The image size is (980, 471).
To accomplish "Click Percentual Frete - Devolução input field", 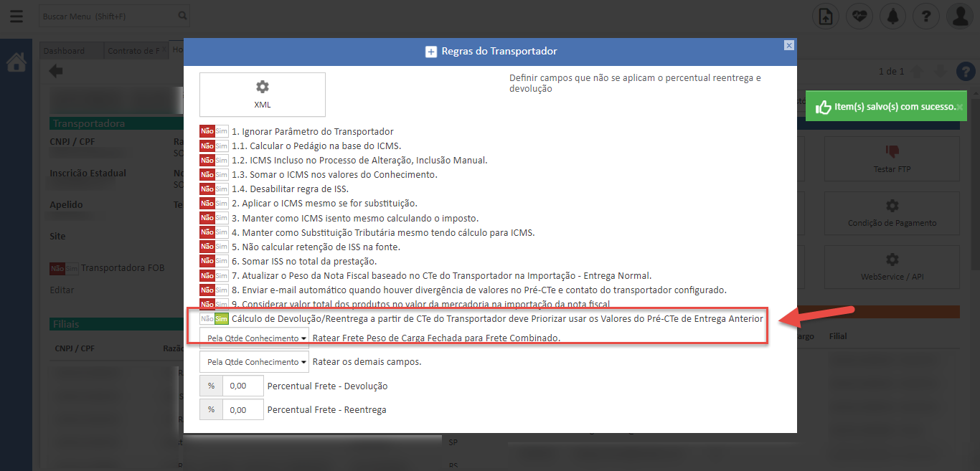I will click(x=242, y=386).
